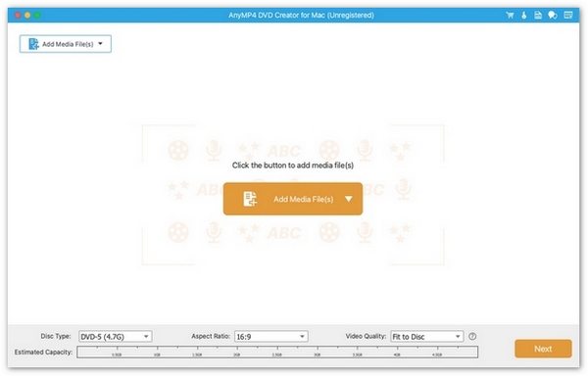Close the window with red button
This screenshot has height=376, width=588.
coord(18,16)
